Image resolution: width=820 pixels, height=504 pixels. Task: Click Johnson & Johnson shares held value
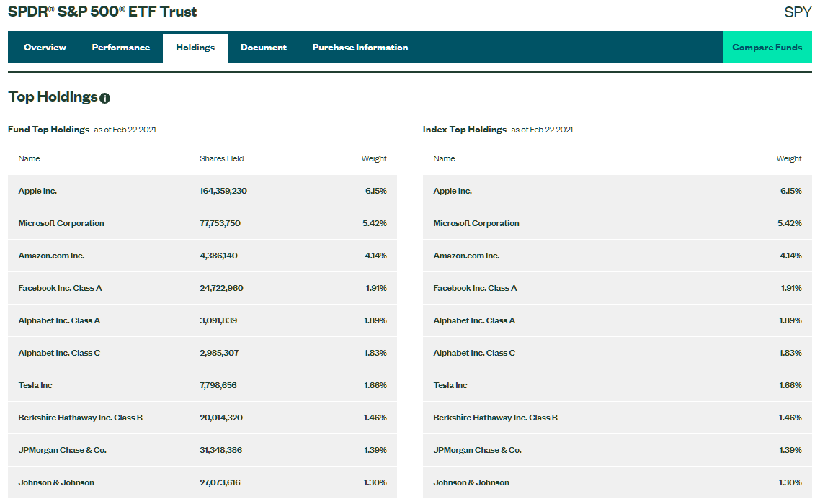[x=220, y=482]
